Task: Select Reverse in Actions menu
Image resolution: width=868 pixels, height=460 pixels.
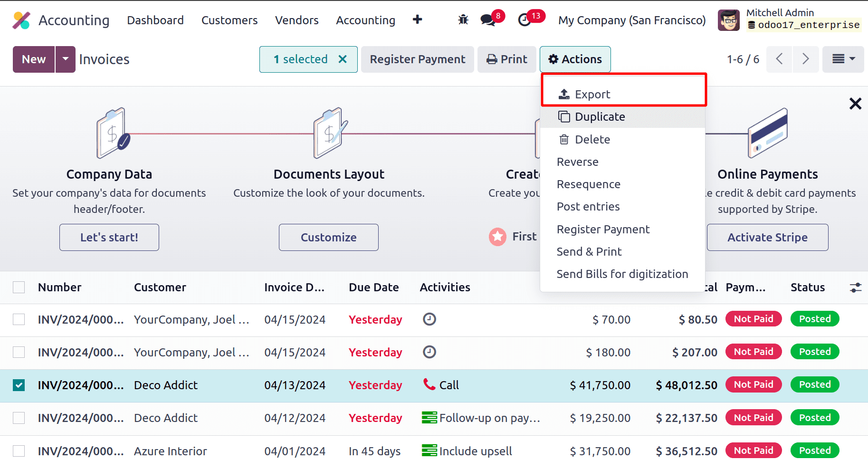Action: coord(623,162)
